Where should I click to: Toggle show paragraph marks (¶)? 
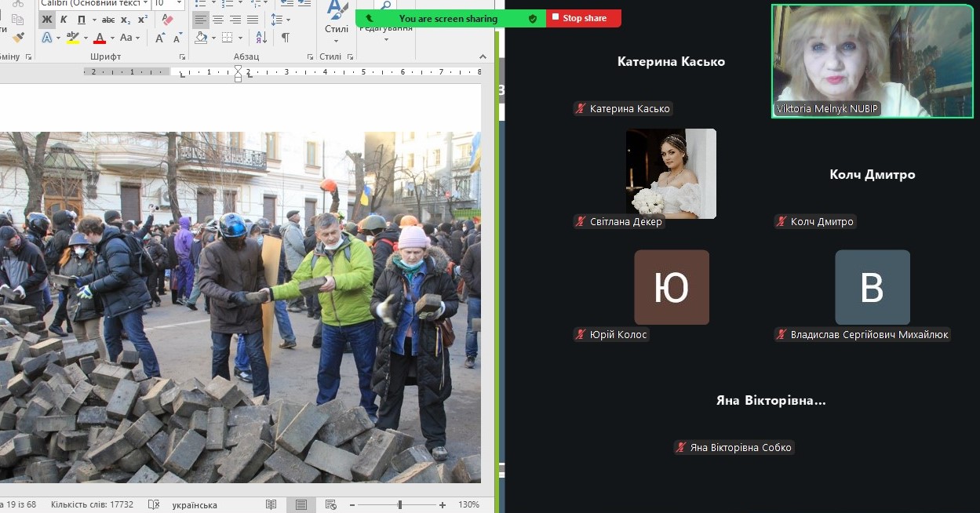[285, 38]
